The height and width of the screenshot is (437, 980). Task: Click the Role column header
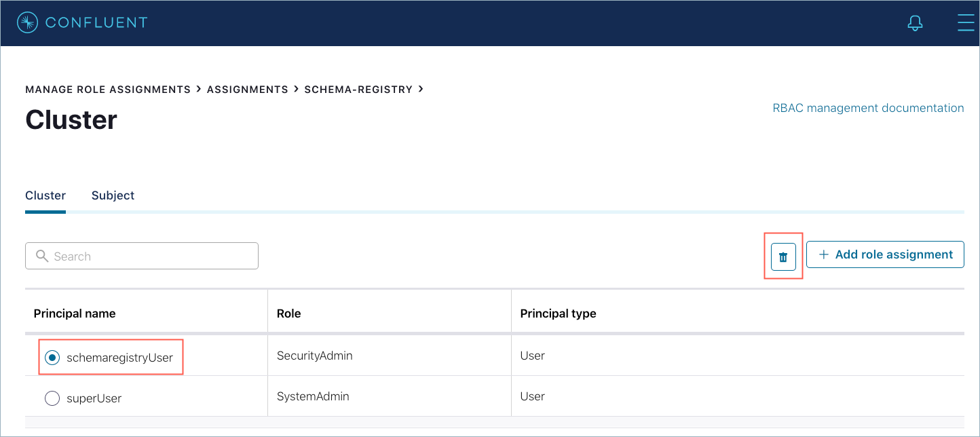tap(289, 313)
